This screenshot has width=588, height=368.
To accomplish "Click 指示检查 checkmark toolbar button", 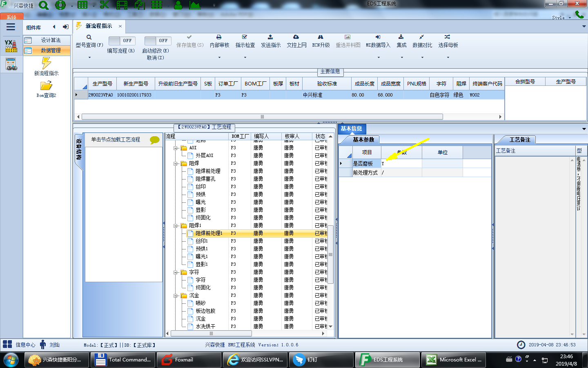I will coord(245,41).
